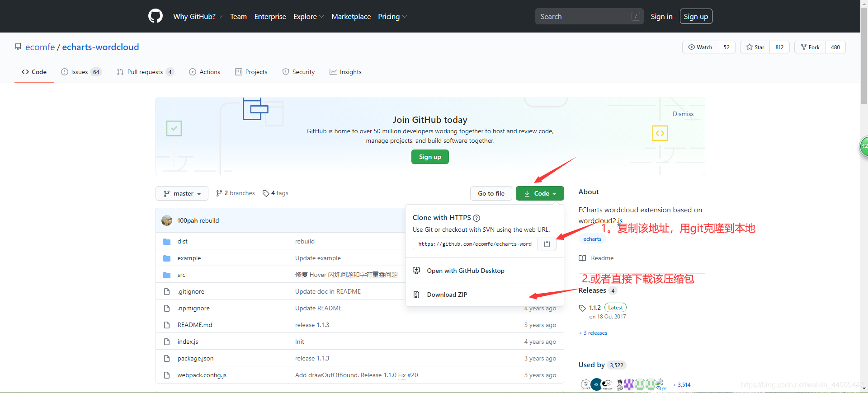Expand the Explore menu
The image size is (868, 393).
coord(308,16)
